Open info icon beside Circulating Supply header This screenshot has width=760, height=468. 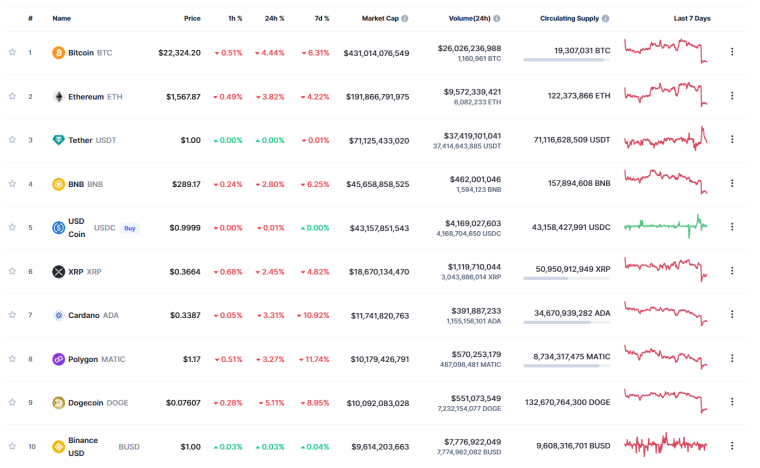point(605,18)
